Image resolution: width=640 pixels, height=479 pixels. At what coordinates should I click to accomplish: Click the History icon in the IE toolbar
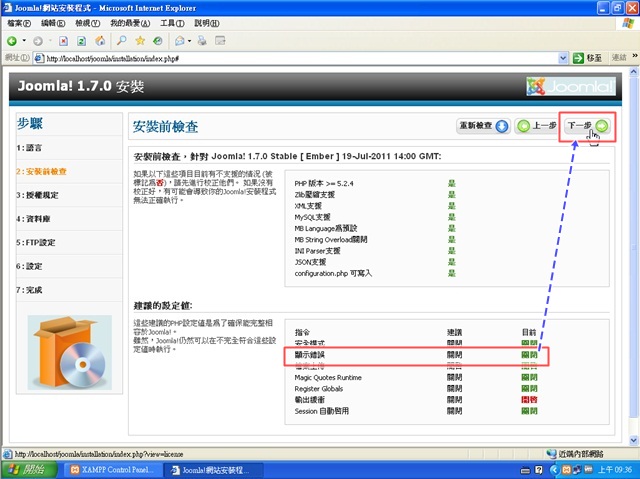[x=158, y=41]
